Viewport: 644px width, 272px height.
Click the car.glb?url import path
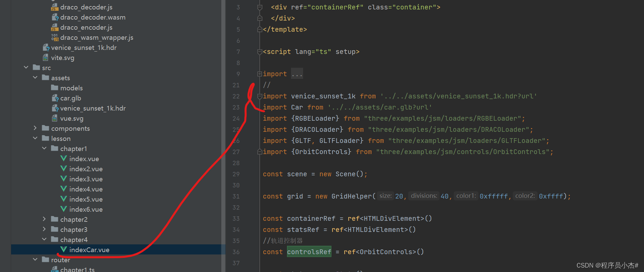click(380, 107)
